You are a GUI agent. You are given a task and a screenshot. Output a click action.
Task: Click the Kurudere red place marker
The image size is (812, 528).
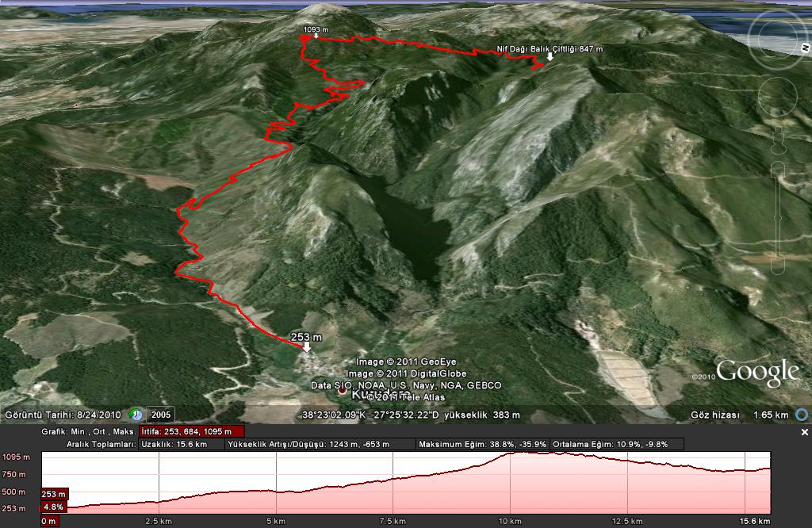[342, 392]
